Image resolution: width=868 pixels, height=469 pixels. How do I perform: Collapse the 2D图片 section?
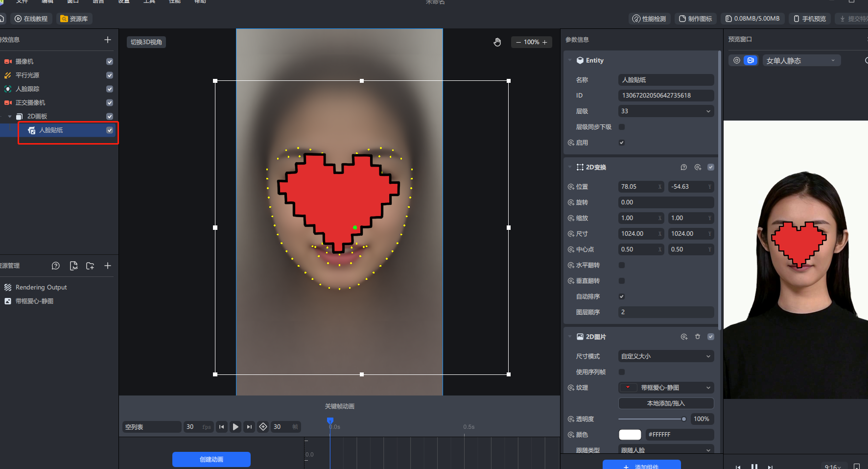pyautogui.click(x=570, y=337)
